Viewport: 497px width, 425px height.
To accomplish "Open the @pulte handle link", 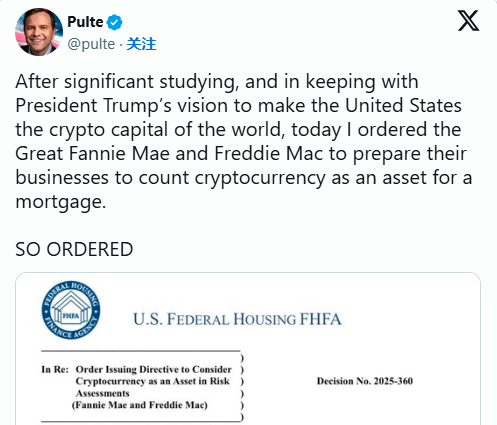I will click(91, 44).
